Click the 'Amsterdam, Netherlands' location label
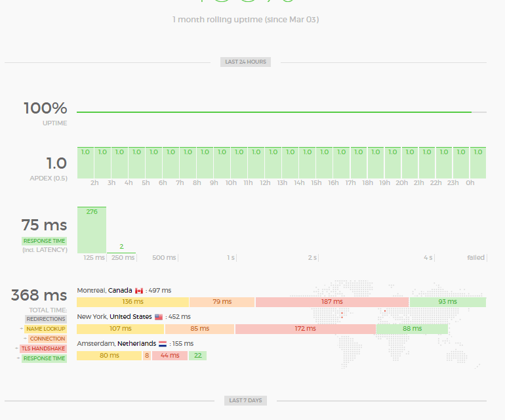The image size is (505, 420). pyautogui.click(x=117, y=344)
